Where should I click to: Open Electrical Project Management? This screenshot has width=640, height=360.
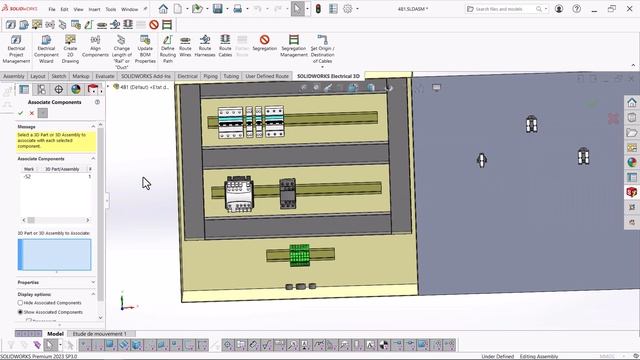tap(16, 49)
